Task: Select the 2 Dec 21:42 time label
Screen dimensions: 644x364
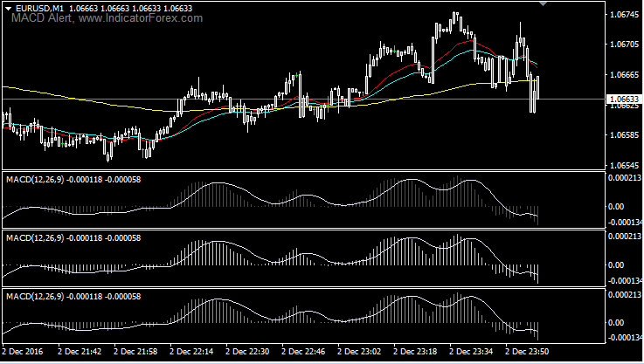Action: [x=80, y=352]
